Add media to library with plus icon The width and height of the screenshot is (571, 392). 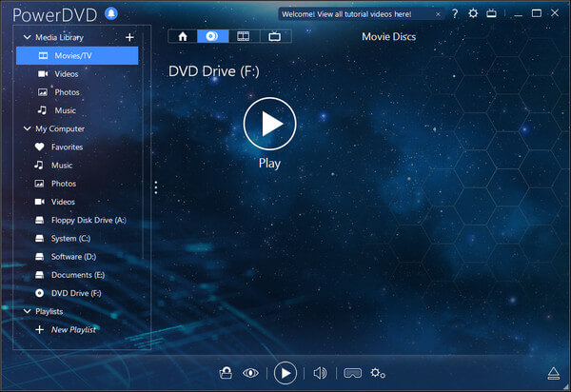(x=129, y=37)
